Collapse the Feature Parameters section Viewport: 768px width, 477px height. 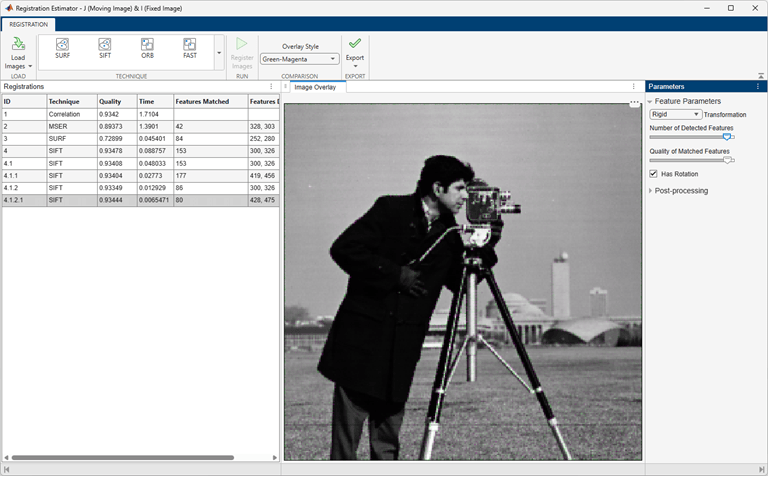pos(650,101)
